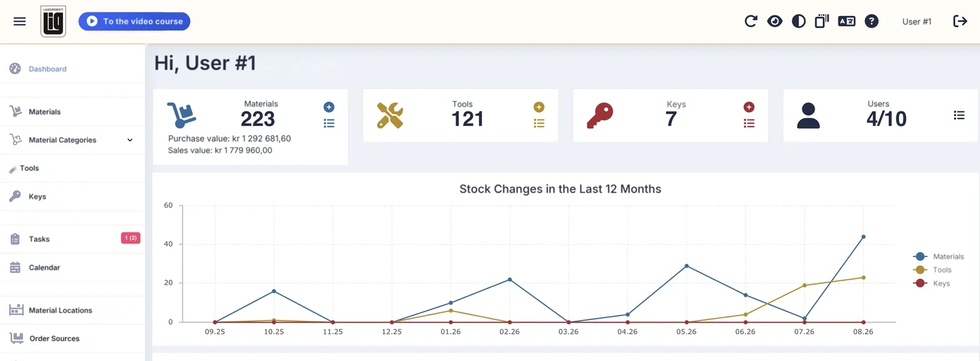Viewport: 980px width, 361px height.
Task: Open Tasks in the sidebar
Action: pos(72,239)
